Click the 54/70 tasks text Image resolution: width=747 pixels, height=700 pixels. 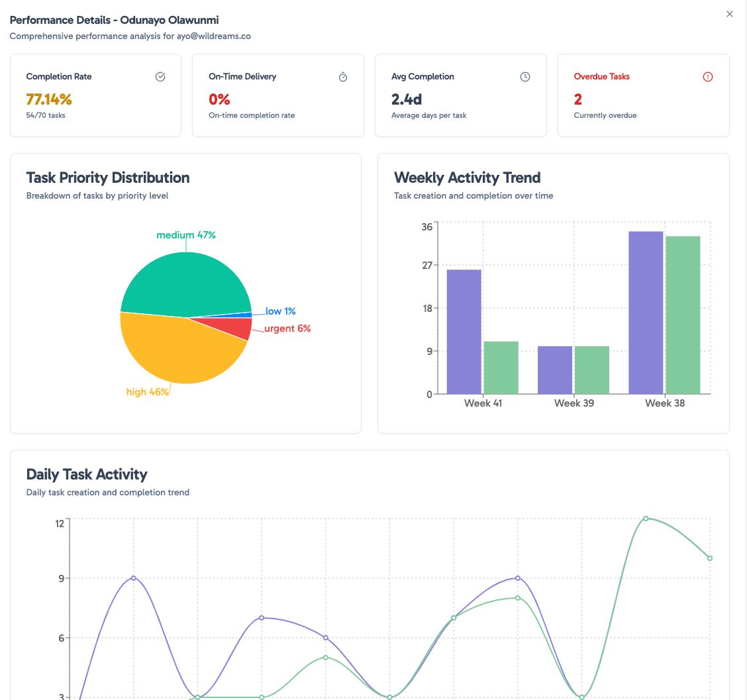(45, 115)
